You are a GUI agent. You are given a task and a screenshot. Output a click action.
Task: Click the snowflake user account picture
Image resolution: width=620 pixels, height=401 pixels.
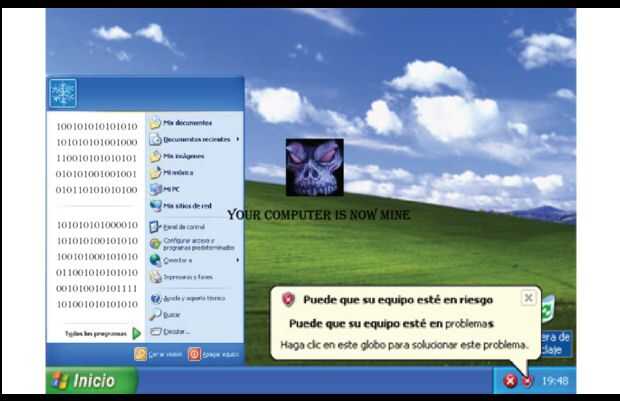(x=63, y=93)
